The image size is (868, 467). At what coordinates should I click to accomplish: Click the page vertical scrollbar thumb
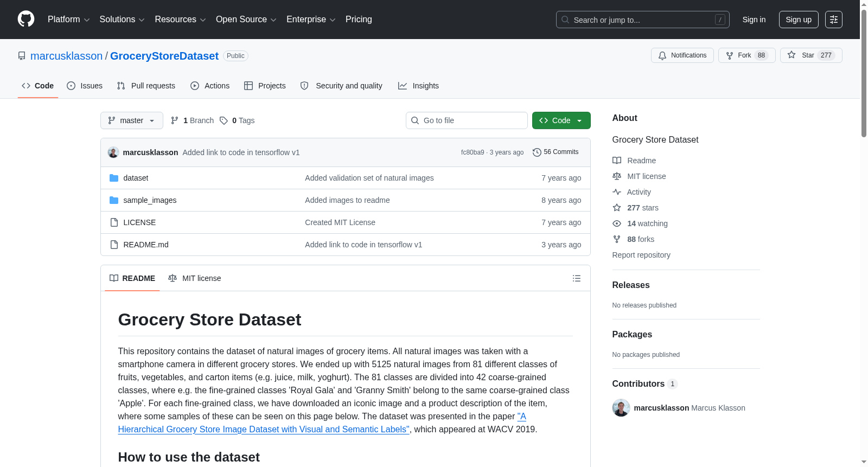pos(864,73)
